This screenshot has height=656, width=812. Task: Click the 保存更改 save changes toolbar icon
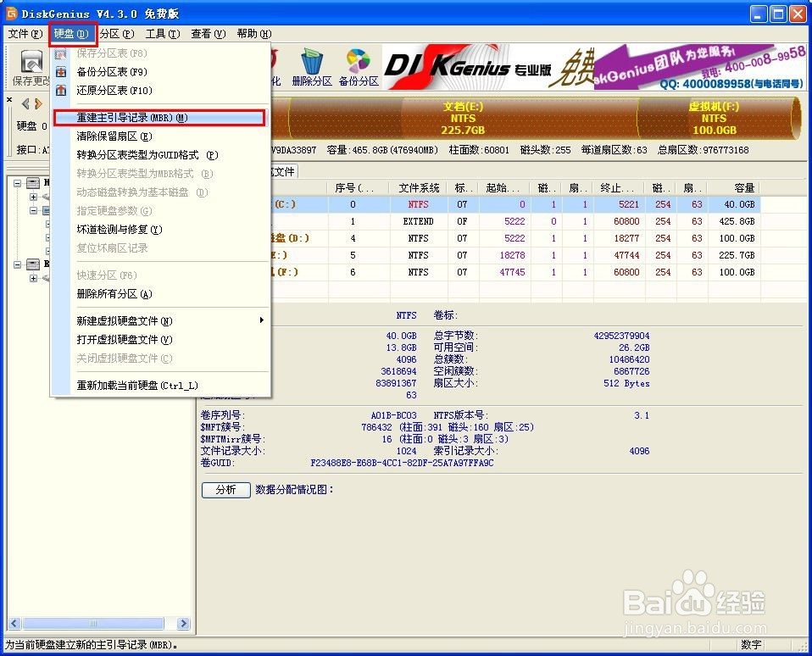click(x=31, y=68)
